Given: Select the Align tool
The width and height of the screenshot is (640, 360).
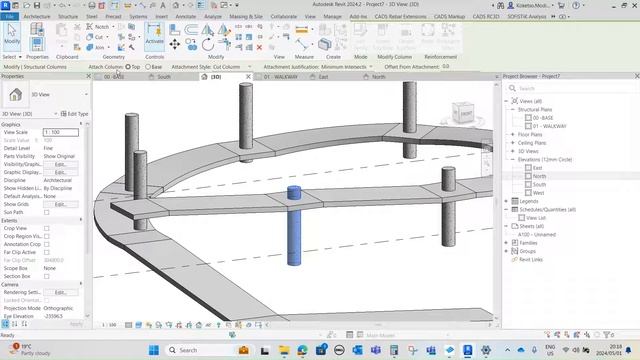Looking at the screenshot, I should [x=175, y=29].
